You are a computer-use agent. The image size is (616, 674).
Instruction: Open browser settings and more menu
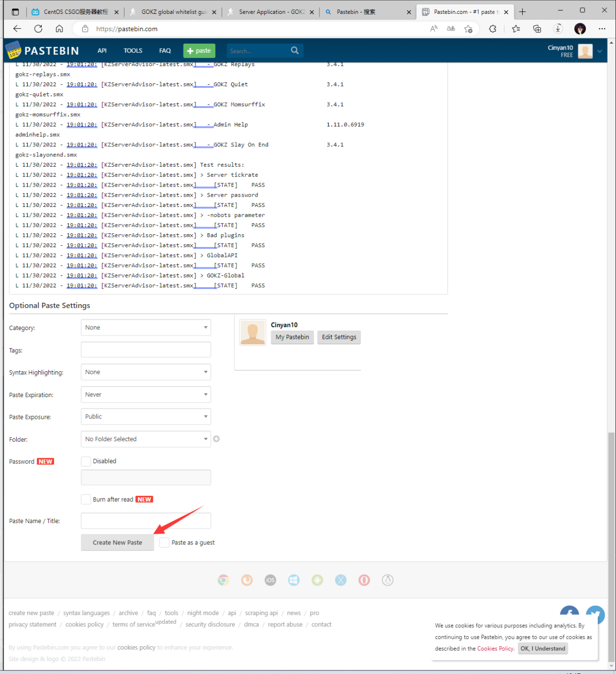(x=602, y=29)
